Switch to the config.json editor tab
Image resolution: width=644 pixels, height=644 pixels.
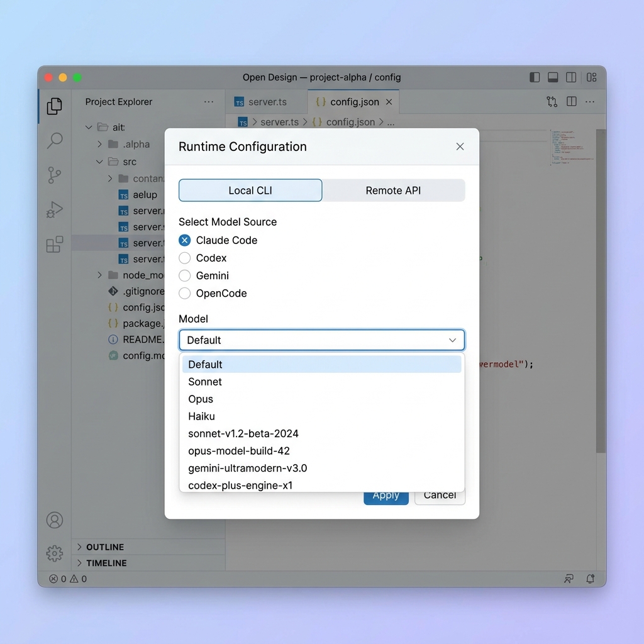(x=353, y=102)
